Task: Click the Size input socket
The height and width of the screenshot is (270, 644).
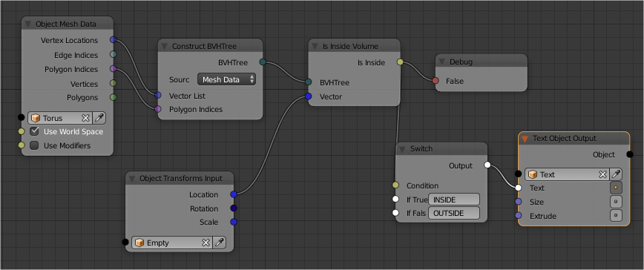Action: (x=519, y=202)
